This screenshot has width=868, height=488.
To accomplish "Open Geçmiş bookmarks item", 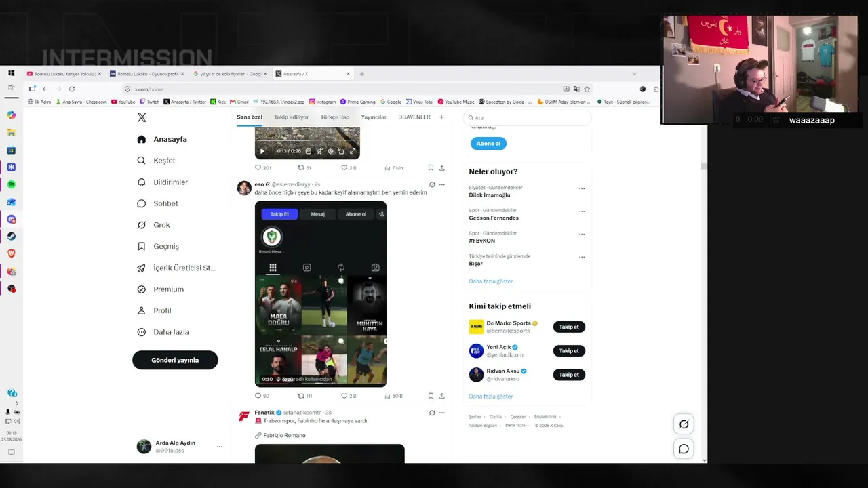I will tap(159, 246).
